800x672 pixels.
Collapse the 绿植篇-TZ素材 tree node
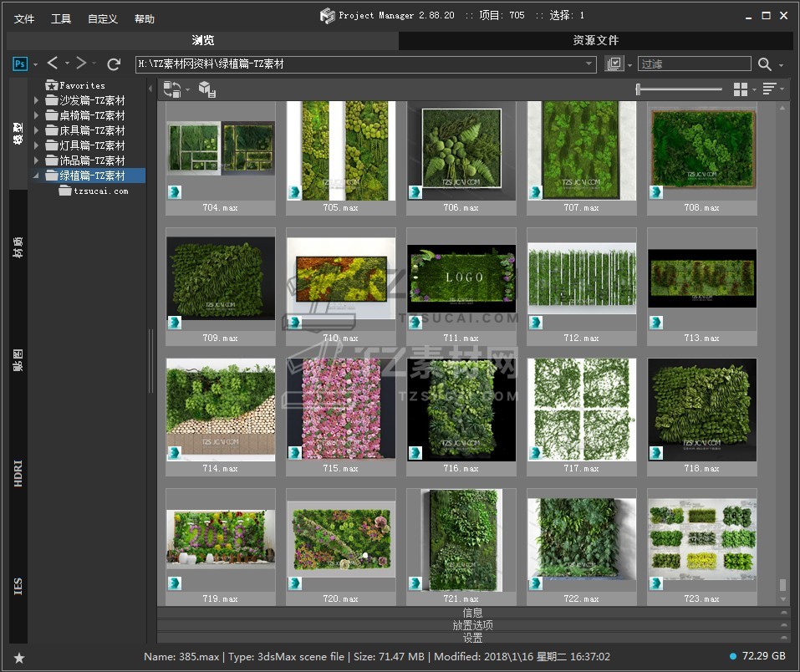click(37, 176)
